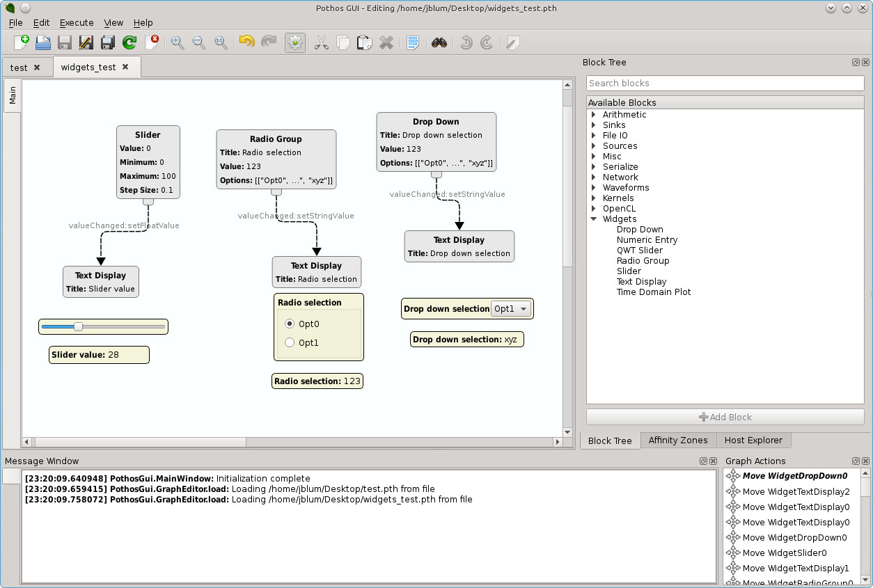
Task: Close the Message Window panel
Action: click(x=714, y=461)
